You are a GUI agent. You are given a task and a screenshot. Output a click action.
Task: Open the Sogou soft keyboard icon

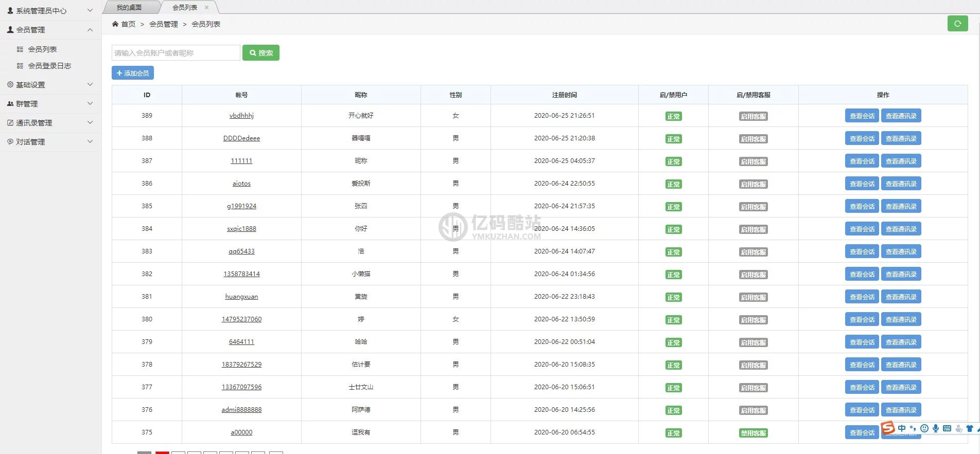(x=947, y=428)
